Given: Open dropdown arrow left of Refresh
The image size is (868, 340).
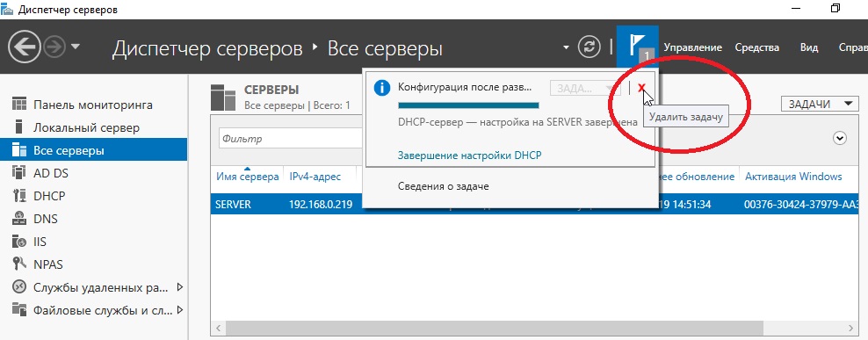Looking at the screenshot, I should point(566,47).
